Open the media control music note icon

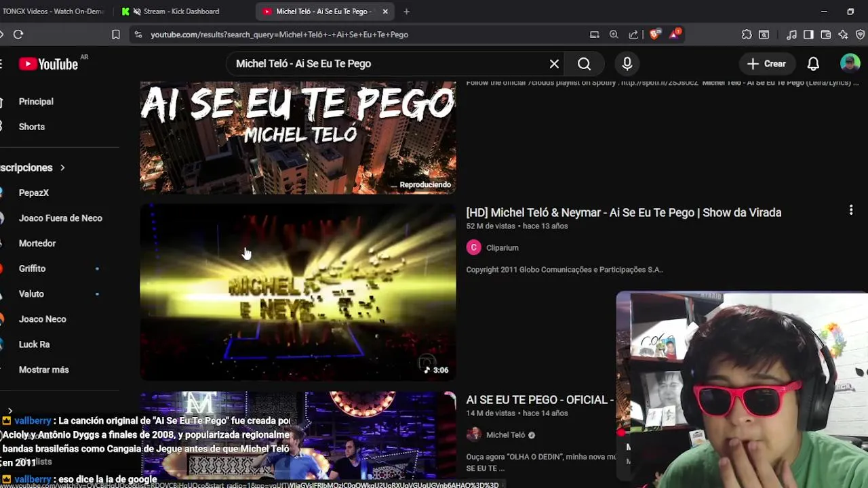(x=791, y=35)
